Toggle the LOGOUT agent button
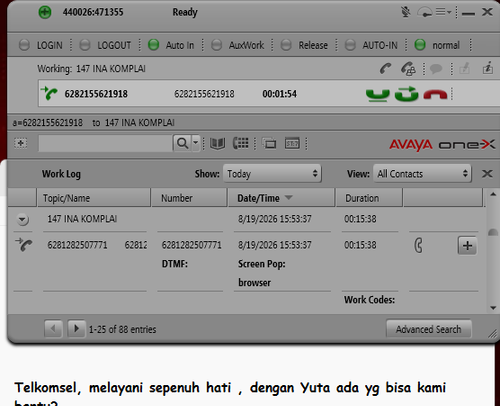Viewport: 500px width, 406px height. click(x=106, y=45)
